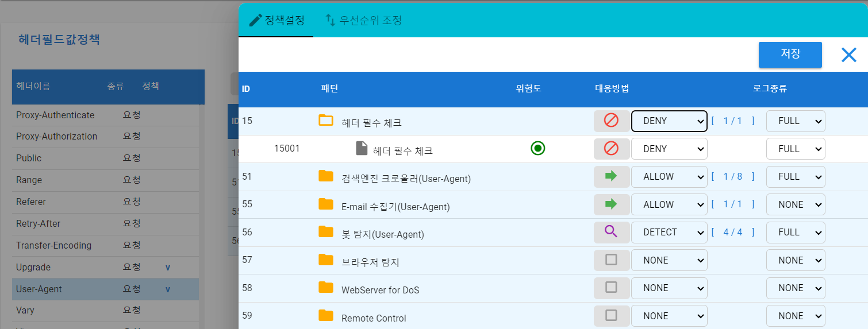Viewport: 868px width, 329px height.
Task: Click the none square icon in row 57
Action: [611, 260]
